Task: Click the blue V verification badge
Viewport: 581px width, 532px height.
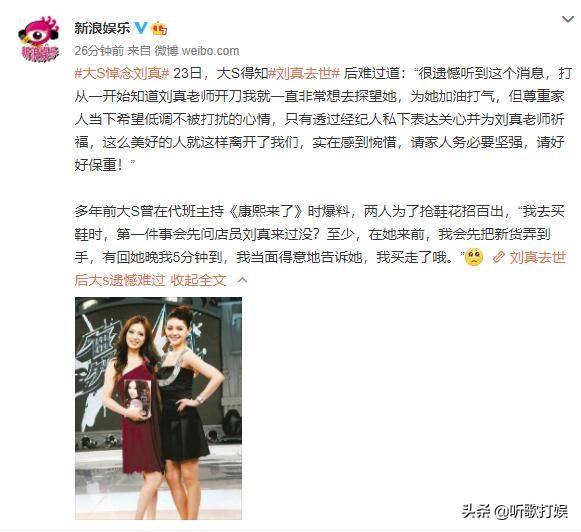Action: [x=141, y=27]
